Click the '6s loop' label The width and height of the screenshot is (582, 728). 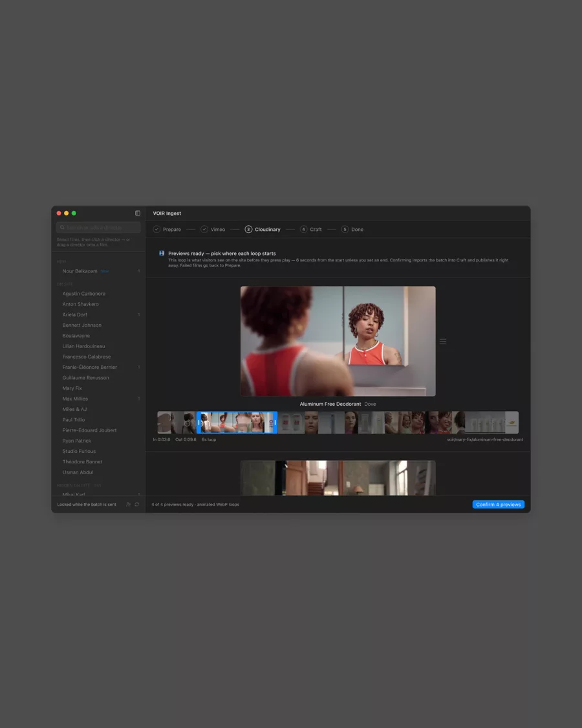coord(209,439)
